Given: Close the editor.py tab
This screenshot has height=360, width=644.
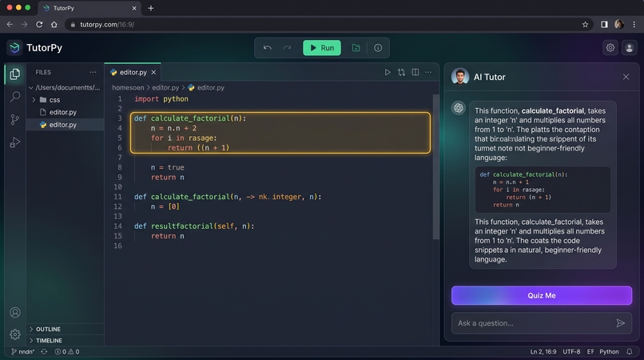Looking at the screenshot, I should [153, 73].
